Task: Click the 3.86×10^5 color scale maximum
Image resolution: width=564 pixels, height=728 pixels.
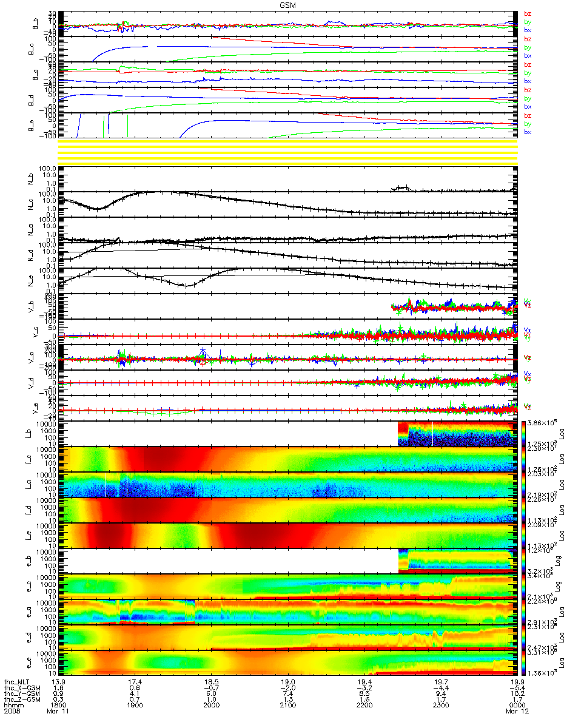Action: pos(542,422)
